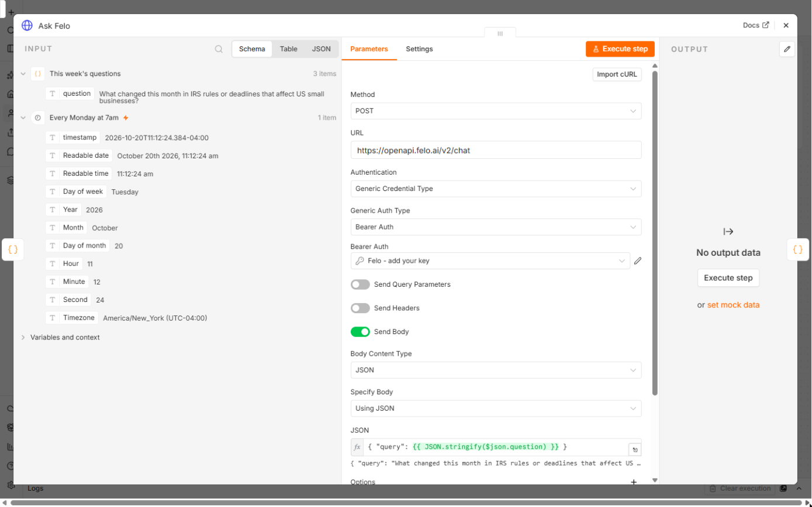Click the orange Execute step button
Viewport: 812px width, 507px height.
[x=620, y=49]
